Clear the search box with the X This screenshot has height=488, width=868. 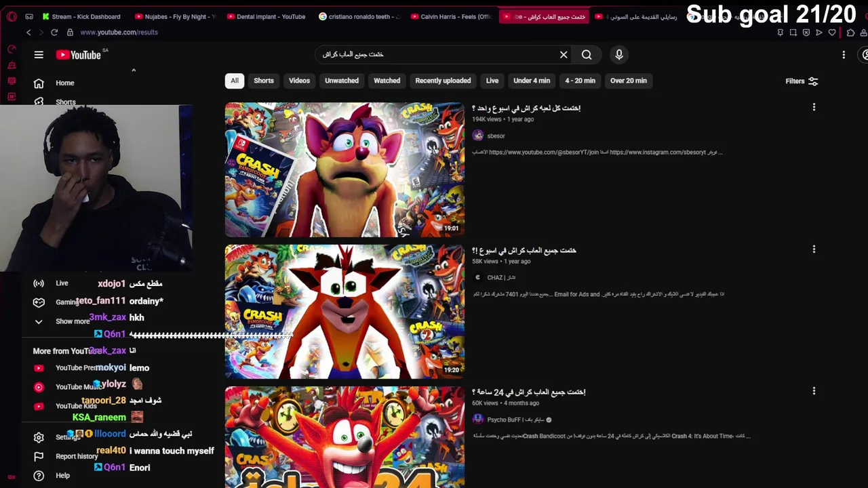564,55
